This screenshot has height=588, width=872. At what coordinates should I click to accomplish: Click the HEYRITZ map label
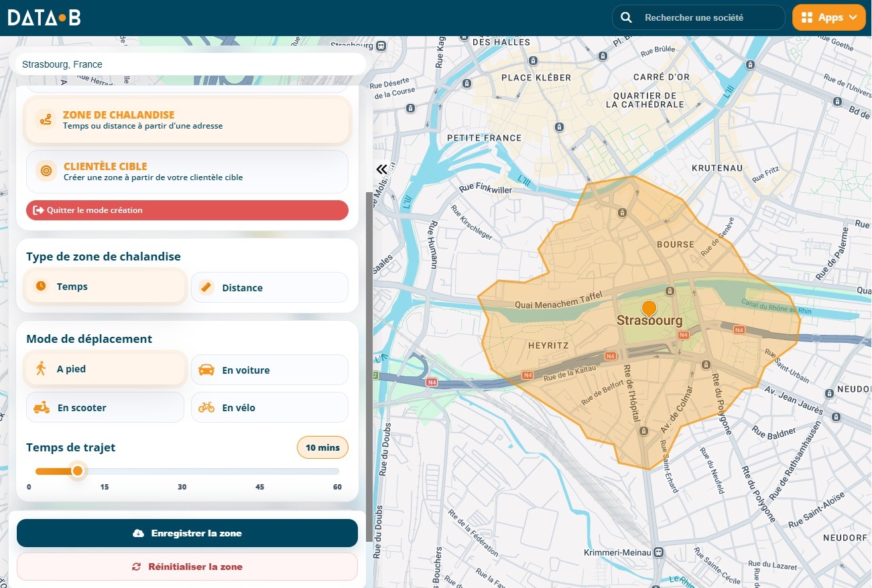tap(548, 346)
